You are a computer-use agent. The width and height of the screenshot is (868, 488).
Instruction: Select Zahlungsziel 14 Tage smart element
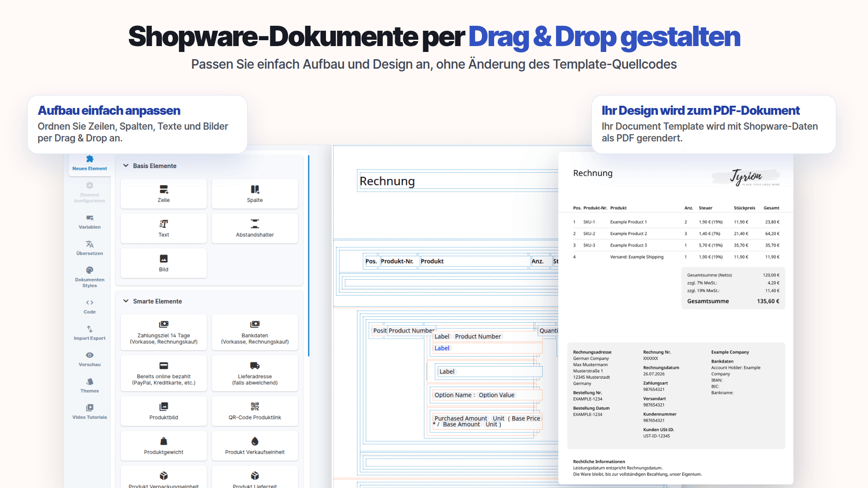[164, 333]
